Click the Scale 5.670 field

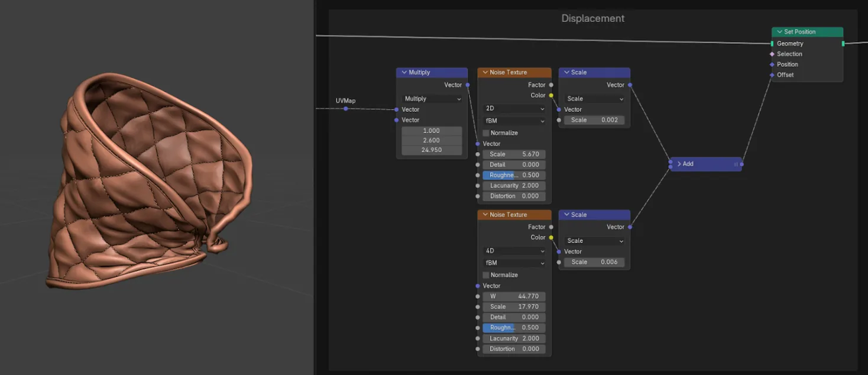pyautogui.click(x=514, y=154)
